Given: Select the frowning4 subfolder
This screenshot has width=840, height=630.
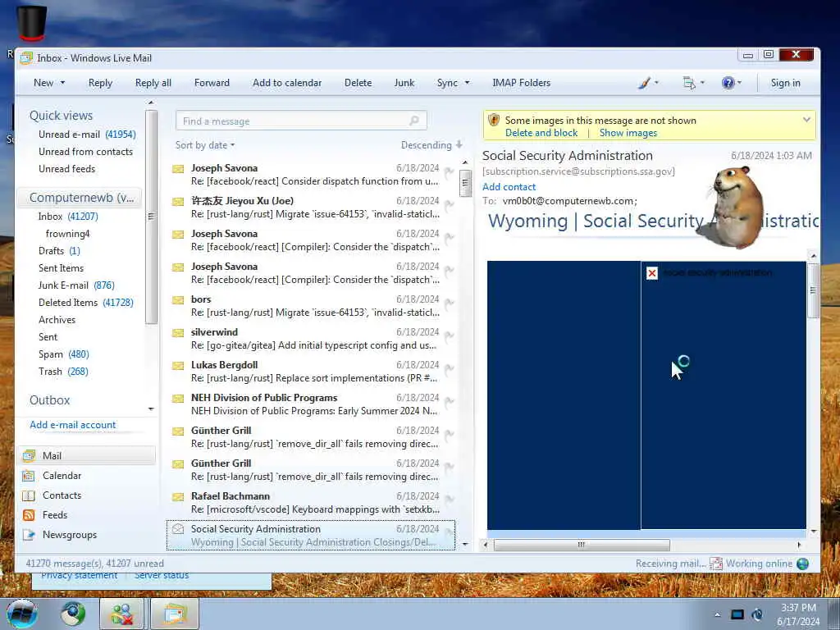Looking at the screenshot, I should [x=67, y=234].
